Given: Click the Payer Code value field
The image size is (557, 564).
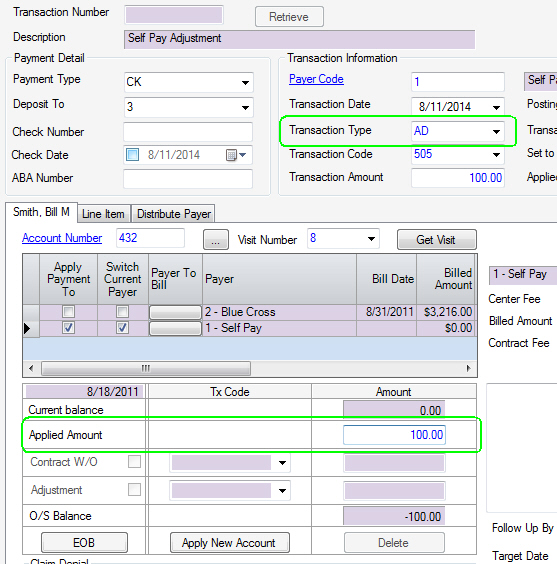Looking at the screenshot, I should tap(458, 82).
